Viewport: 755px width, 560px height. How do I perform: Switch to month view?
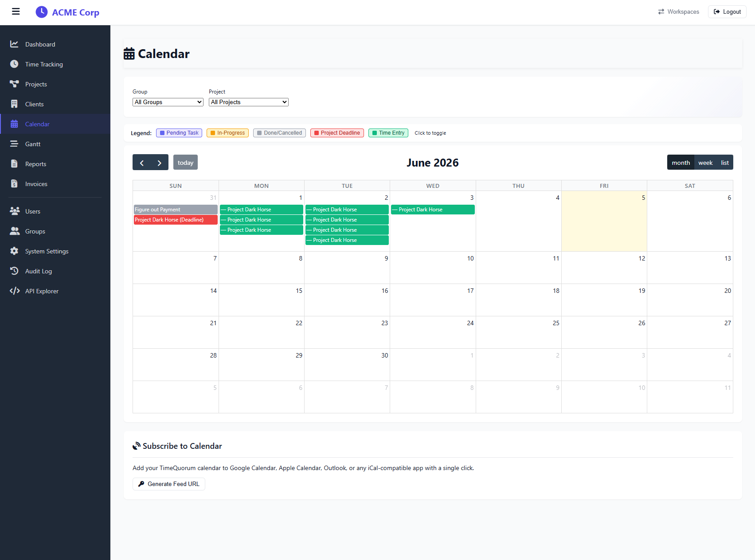click(681, 163)
